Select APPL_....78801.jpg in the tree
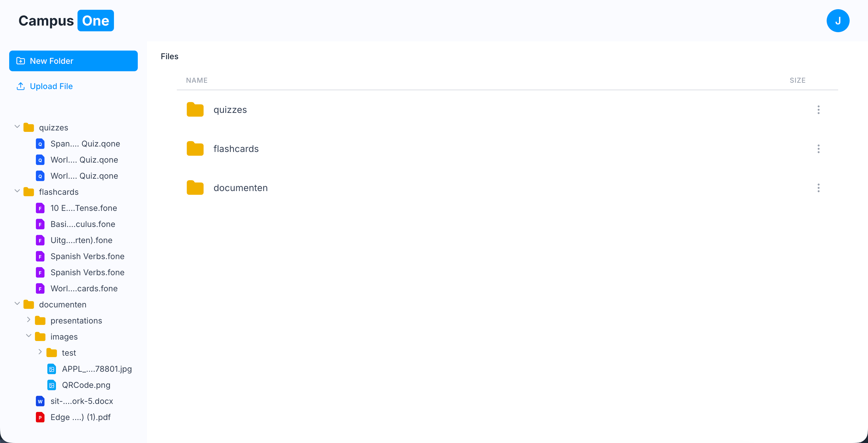868x443 pixels. pyautogui.click(x=97, y=369)
